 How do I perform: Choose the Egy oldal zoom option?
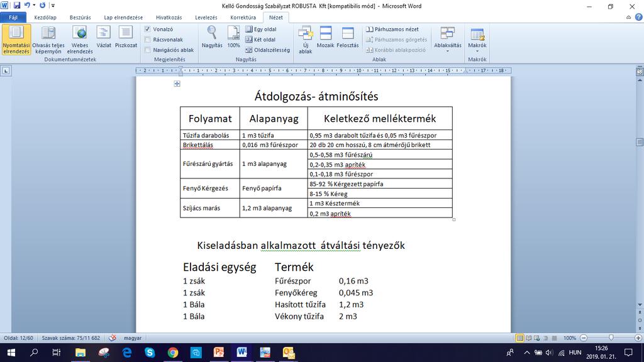(261, 30)
